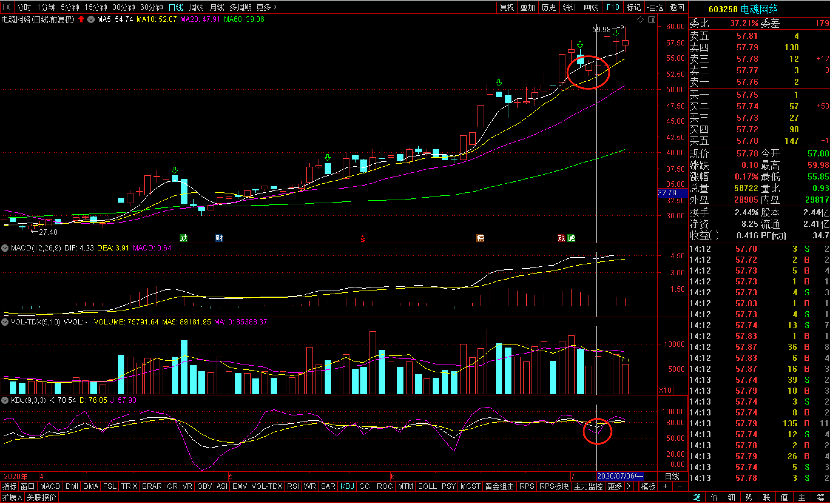Open the 指标 indicator menu
Screen dimensions: 830x504
click(9, 487)
